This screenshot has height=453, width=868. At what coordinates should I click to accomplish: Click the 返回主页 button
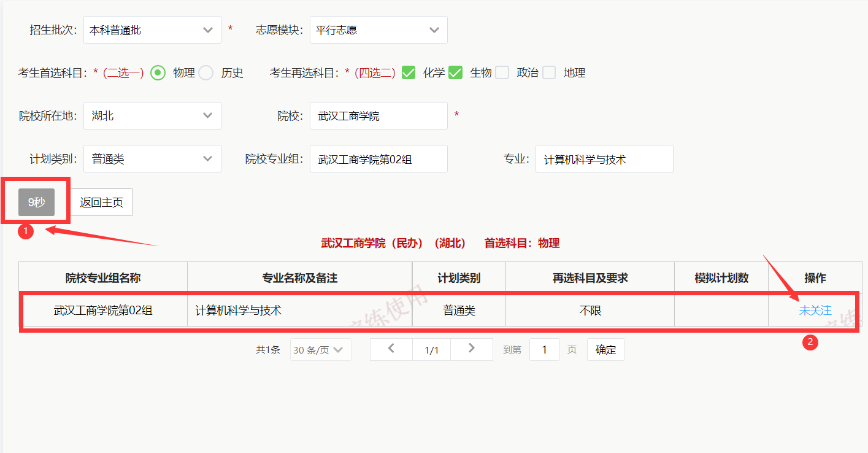tap(102, 202)
